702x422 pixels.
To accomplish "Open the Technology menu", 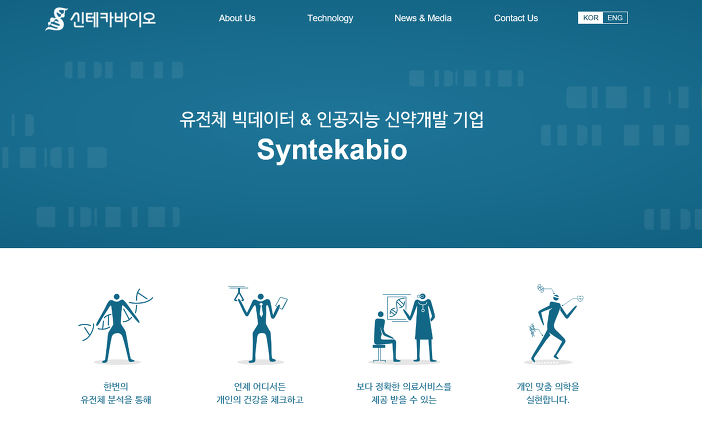I will (330, 18).
